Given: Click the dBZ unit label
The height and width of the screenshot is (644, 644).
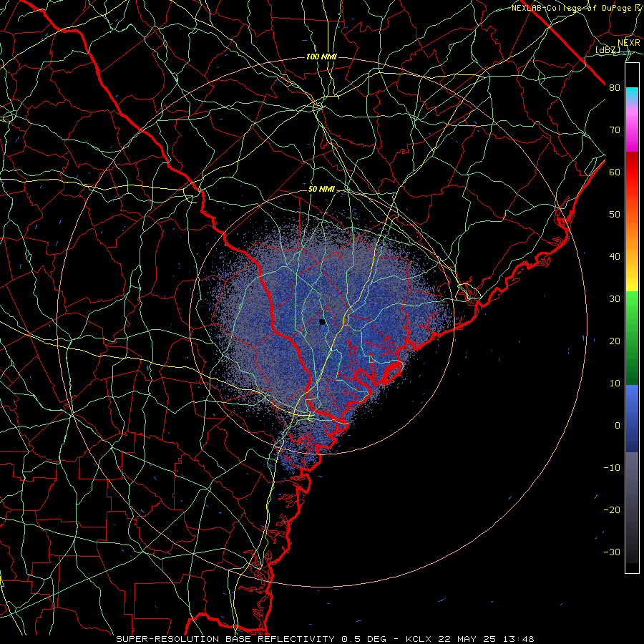Looking at the screenshot, I should point(608,50).
